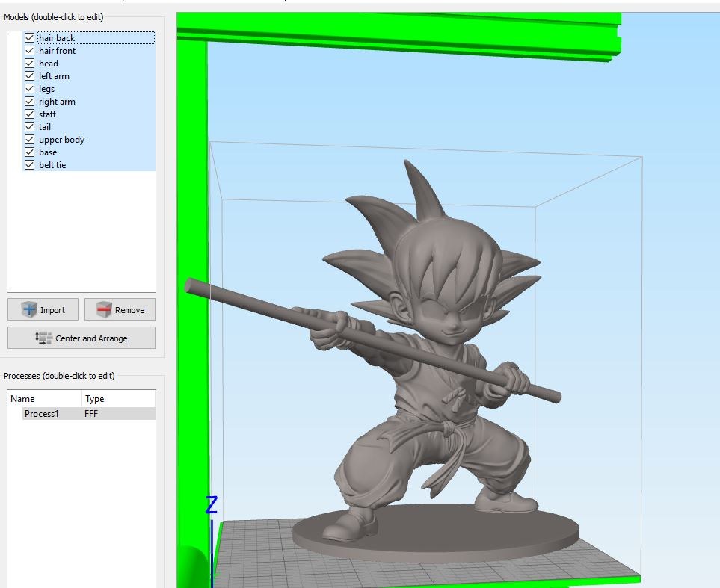Toggle the staff model checkbox
The height and width of the screenshot is (588, 720).
coord(29,114)
